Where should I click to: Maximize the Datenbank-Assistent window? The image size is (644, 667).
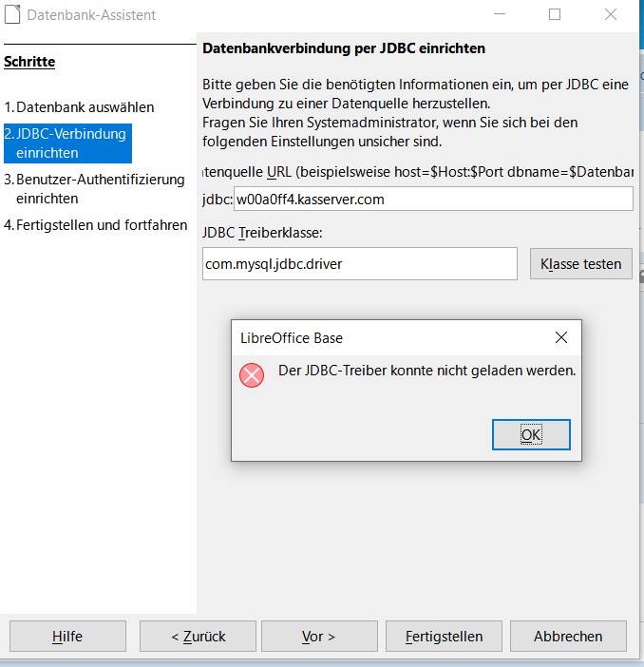(555, 14)
